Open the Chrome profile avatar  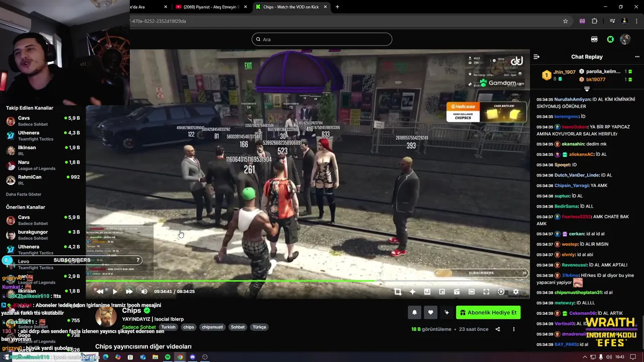(x=624, y=21)
